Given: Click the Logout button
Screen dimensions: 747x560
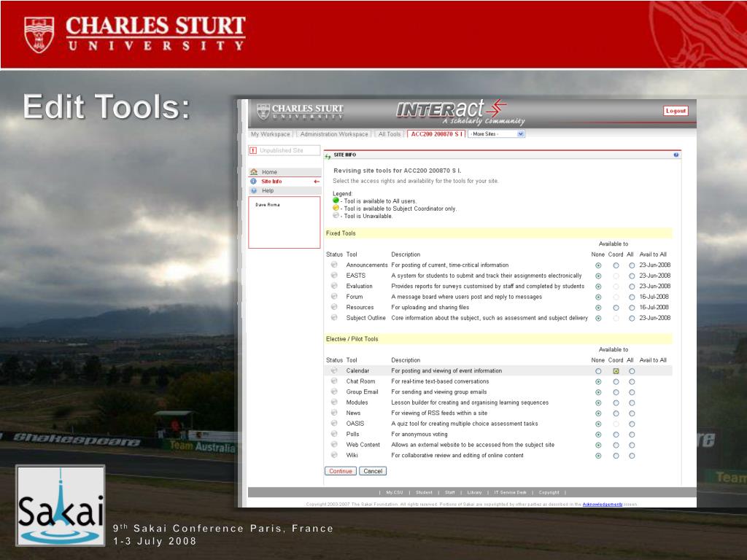Looking at the screenshot, I should [676, 111].
